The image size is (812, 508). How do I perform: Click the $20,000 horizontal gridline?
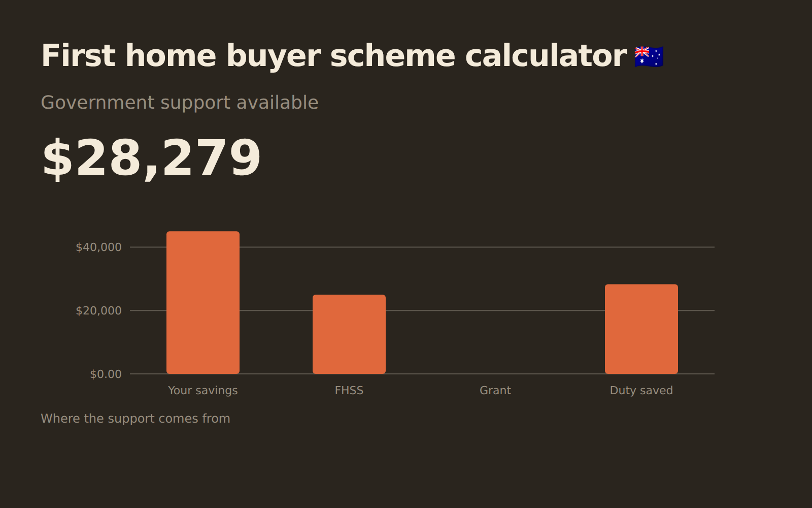[422, 310]
